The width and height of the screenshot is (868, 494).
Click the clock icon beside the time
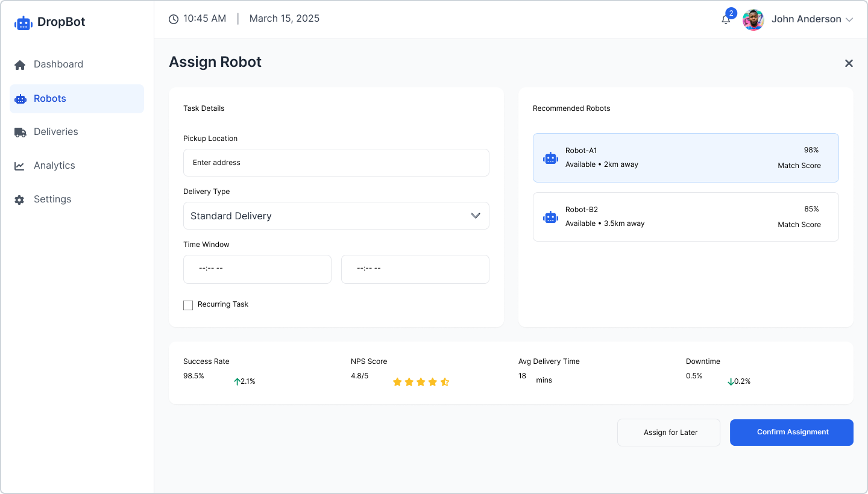[174, 19]
